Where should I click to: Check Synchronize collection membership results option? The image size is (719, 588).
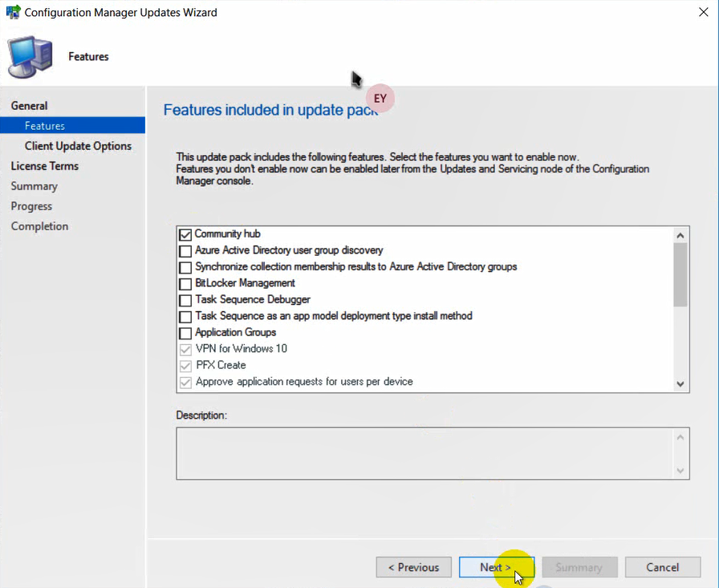point(185,268)
